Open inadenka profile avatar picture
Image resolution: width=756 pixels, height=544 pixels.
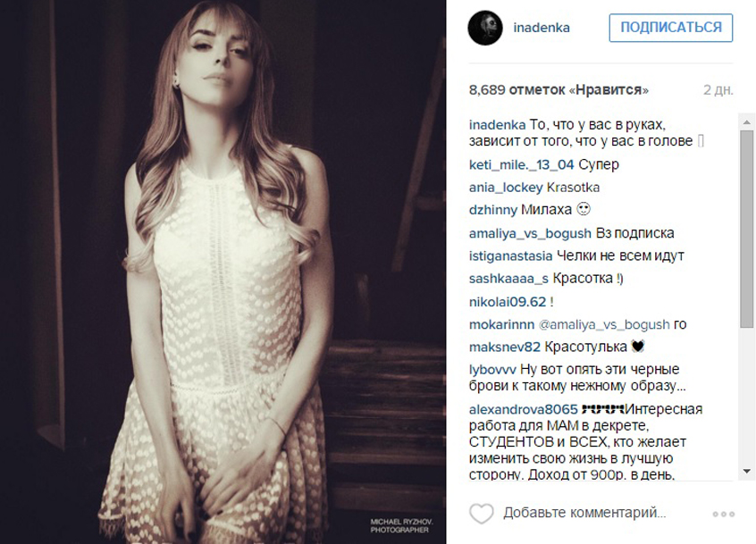pos(485,28)
